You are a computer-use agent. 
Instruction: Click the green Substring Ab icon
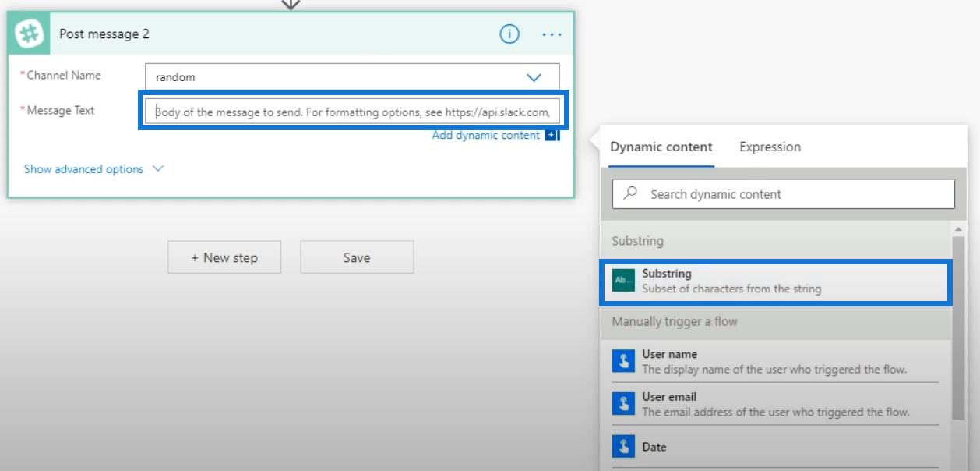624,280
